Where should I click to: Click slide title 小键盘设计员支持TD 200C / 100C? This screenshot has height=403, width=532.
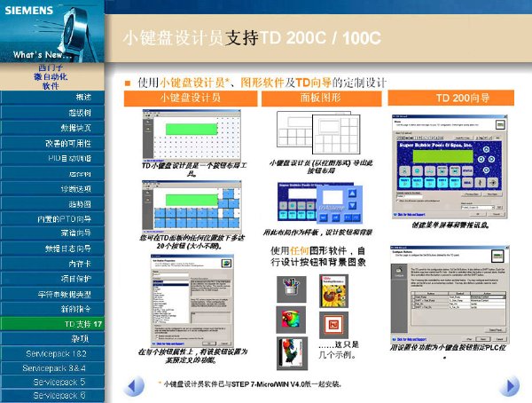point(252,37)
